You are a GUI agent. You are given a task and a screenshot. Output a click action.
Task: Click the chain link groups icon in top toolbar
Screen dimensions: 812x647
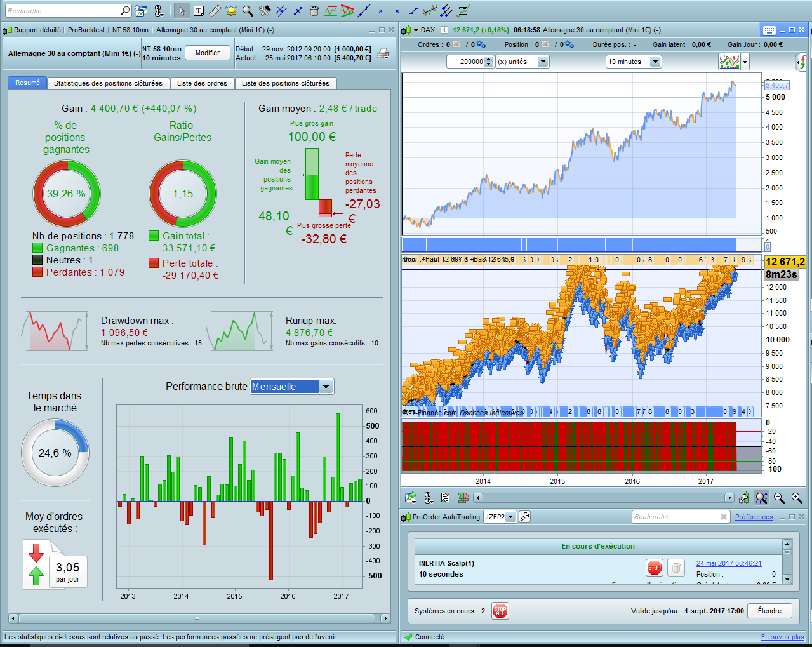[158, 11]
